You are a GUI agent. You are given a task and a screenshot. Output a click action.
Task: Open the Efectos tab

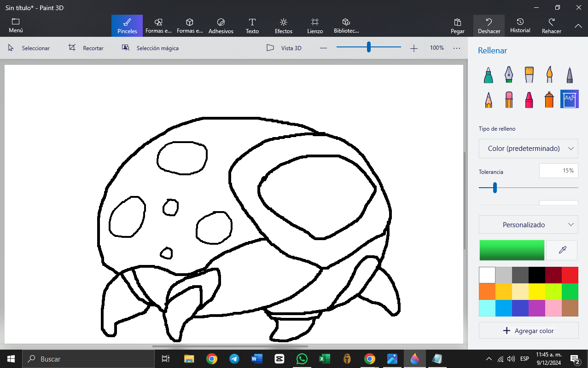tap(284, 26)
